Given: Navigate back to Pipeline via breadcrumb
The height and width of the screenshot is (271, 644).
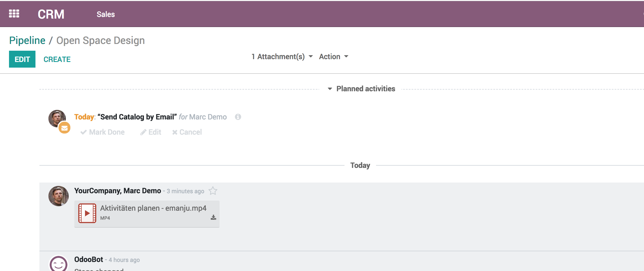Looking at the screenshot, I should click(27, 40).
